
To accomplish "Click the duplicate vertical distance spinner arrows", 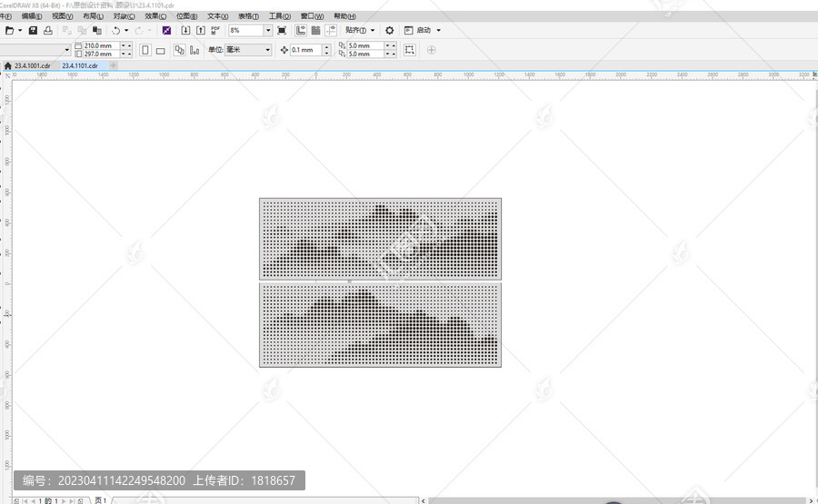I will [391, 54].
